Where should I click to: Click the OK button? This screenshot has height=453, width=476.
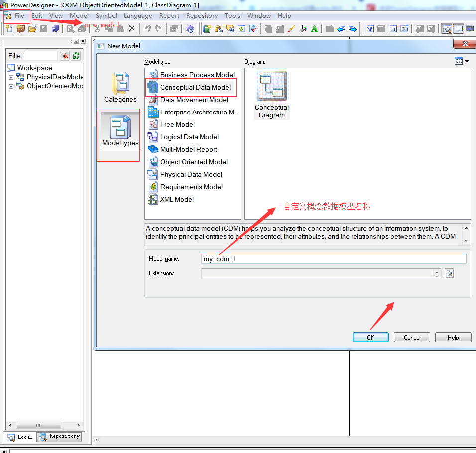tap(370, 338)
